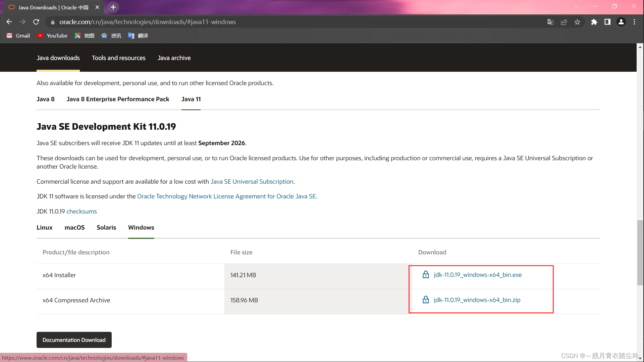Click the browser extensions puzzle icon
Screen dimensions: 644x362
coord(594,22)
